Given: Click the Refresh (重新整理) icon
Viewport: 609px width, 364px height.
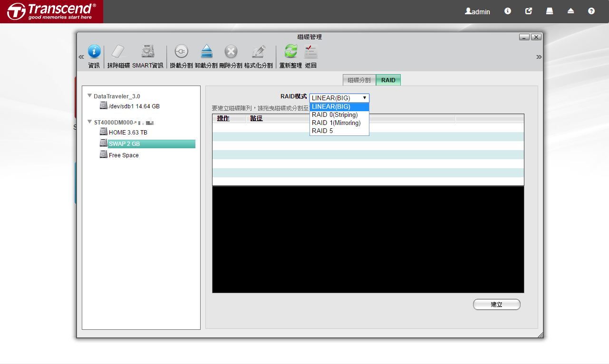Looking at the screenshot, I should click(x=290, y=52).
